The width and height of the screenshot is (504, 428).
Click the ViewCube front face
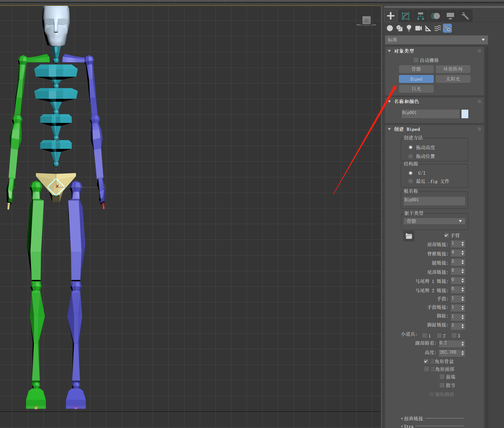point(366,20)
